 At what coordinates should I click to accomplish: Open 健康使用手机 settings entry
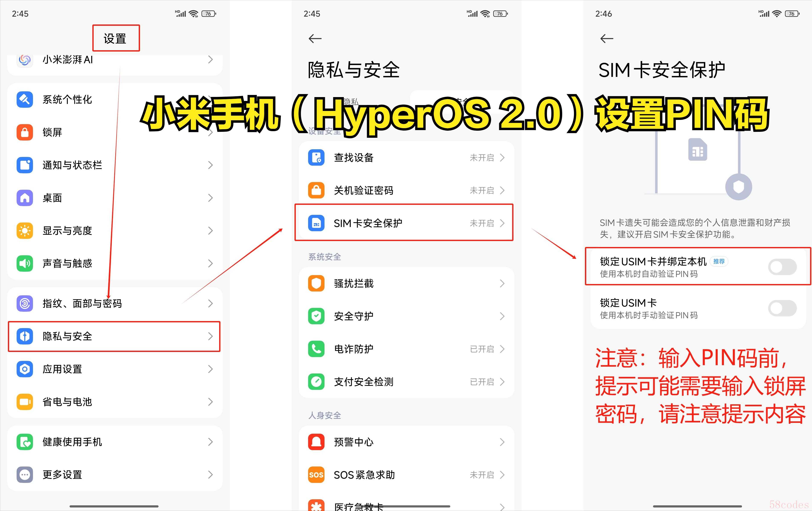pyautogui.click(x=115, y=442)
